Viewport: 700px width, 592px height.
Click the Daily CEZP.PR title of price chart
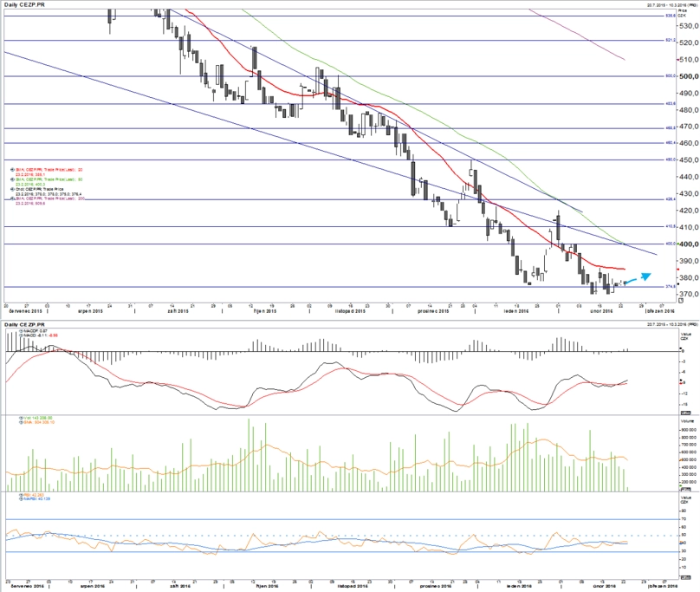23,4
